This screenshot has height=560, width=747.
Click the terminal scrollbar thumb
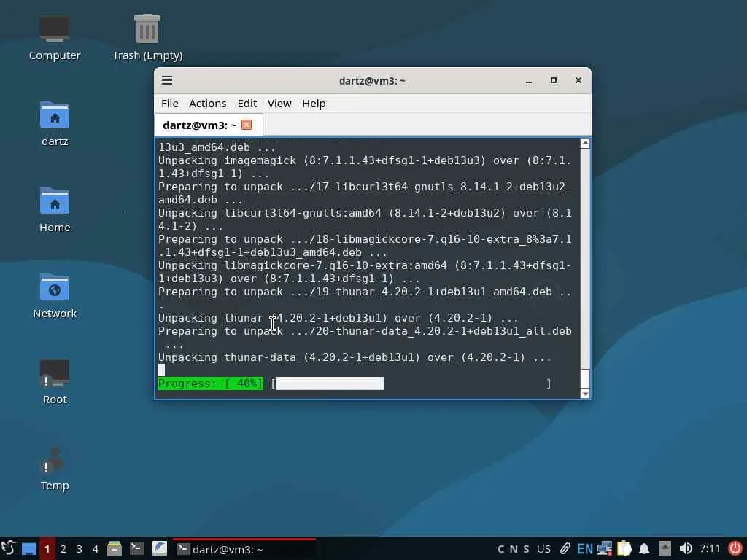(x=585, y=379)
